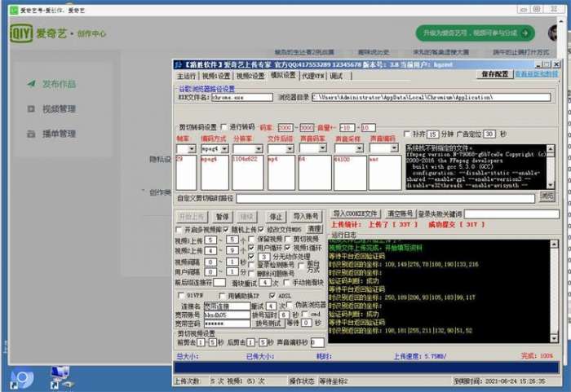Uncheck the 随机上传 checkbox
This screenshot has width=571, height=392.
226,229
